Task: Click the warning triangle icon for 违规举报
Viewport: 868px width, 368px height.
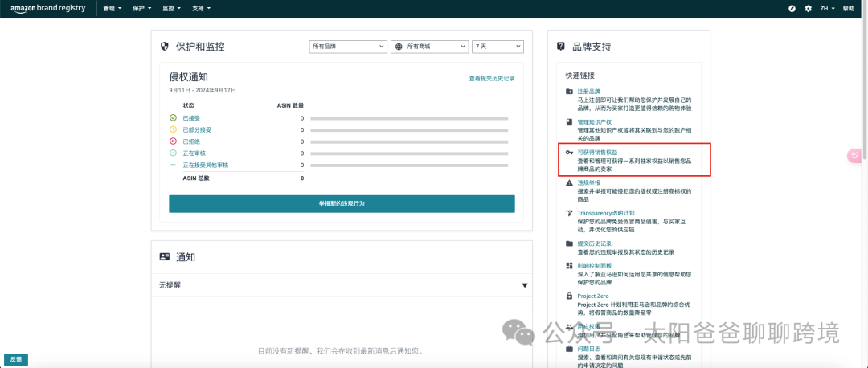Action: [x=569, y=182]
